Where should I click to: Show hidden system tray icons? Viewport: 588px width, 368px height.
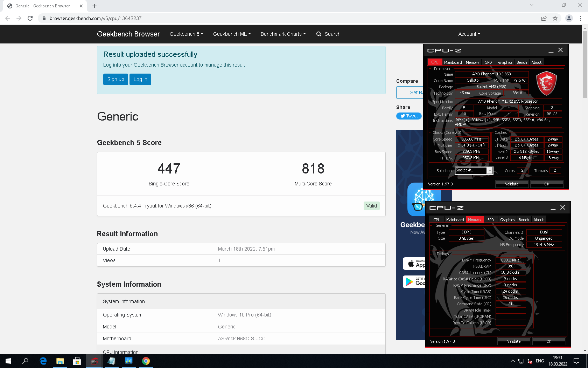click(x=513, y=361)
